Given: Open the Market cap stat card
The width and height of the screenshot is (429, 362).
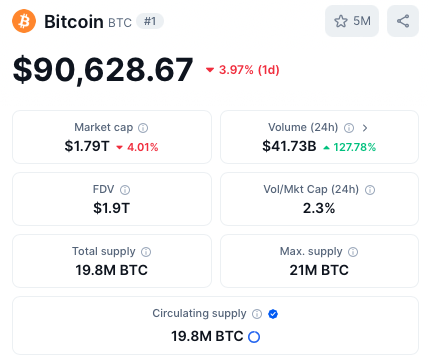Looking at the screenshot, I should click(112, 137).
